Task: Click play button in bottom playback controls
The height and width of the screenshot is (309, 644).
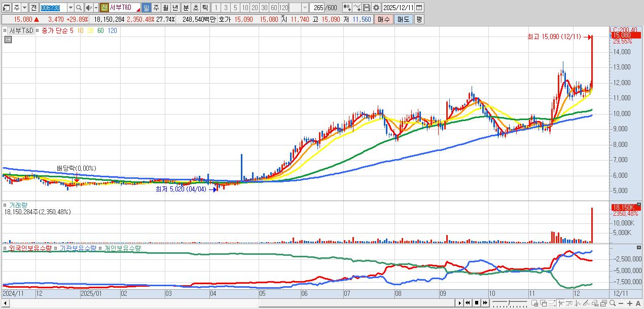Action: pos(460,303)
